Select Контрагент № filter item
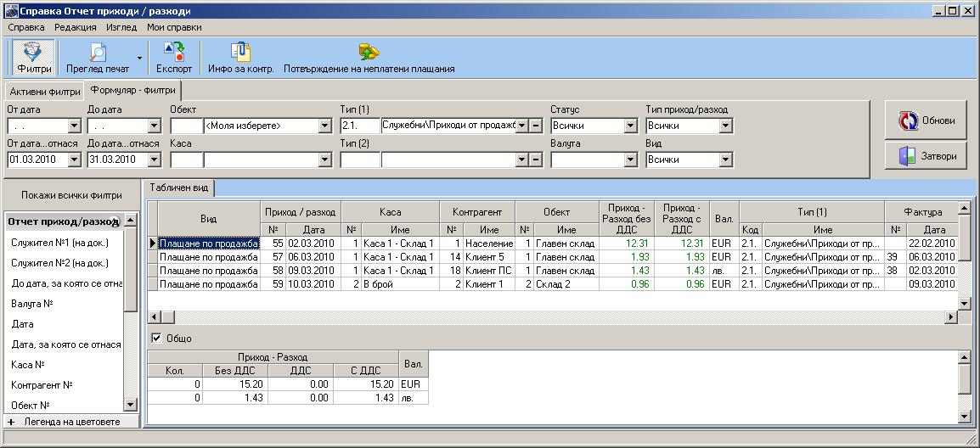This screenshot has width=980, height=448. tap(42, 385)
